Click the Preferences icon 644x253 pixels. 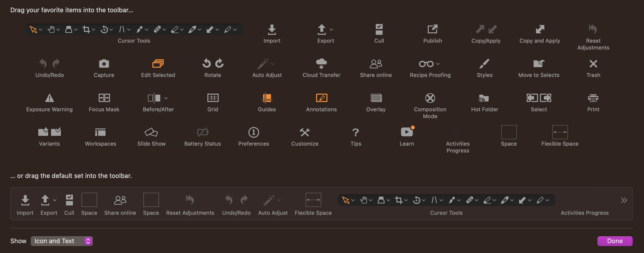pyautogui.click(x=254, y=132)
